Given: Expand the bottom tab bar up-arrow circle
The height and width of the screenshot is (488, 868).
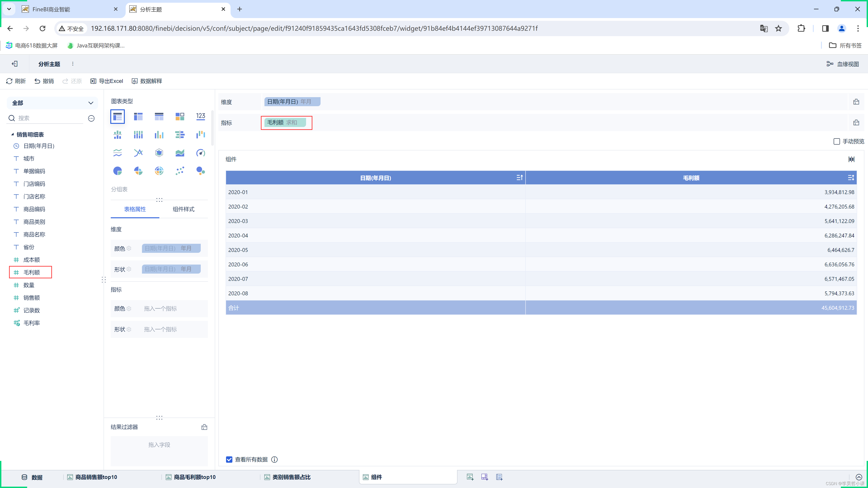Looking at the screenshot, I should click(x=859, y=477).
